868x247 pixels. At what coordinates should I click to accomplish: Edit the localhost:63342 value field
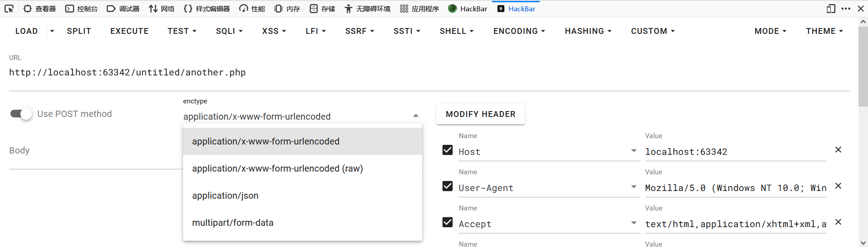[x=736, y=152]
